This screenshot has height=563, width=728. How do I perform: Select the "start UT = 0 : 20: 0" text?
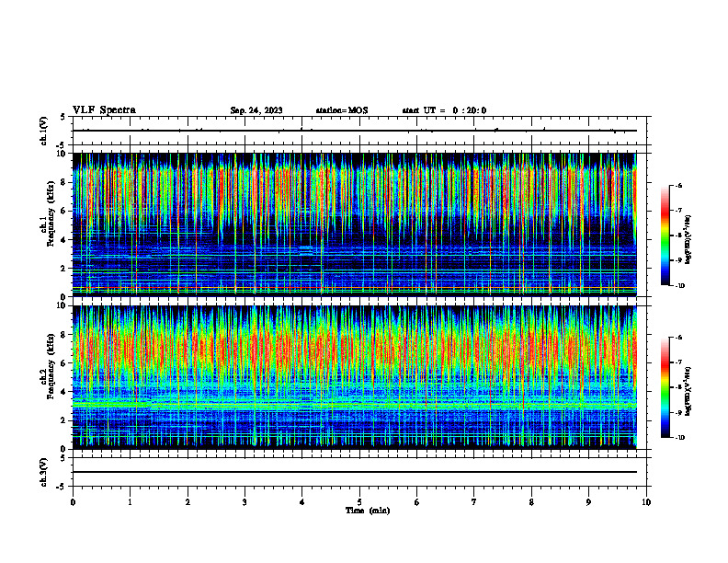click(444, 110)
